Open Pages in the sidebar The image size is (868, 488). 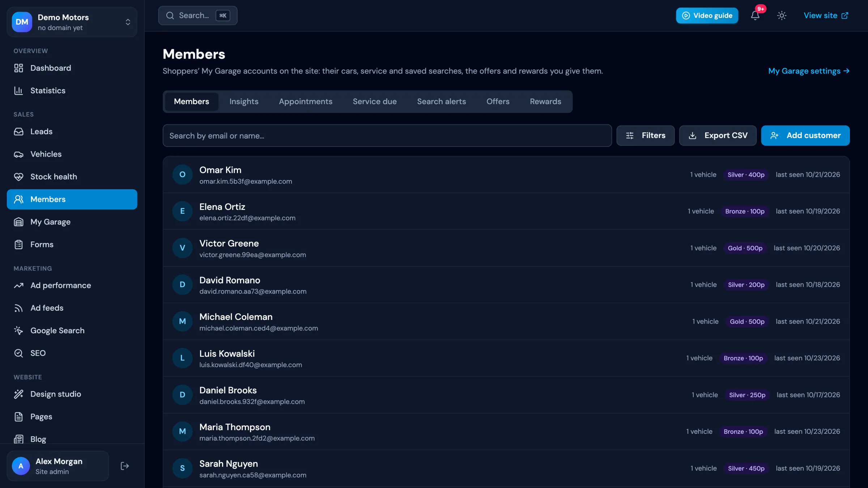(x=72, y=417)
